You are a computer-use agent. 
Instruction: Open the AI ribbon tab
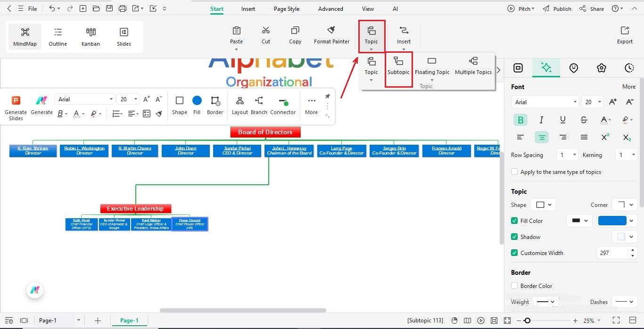click(395, 8)
